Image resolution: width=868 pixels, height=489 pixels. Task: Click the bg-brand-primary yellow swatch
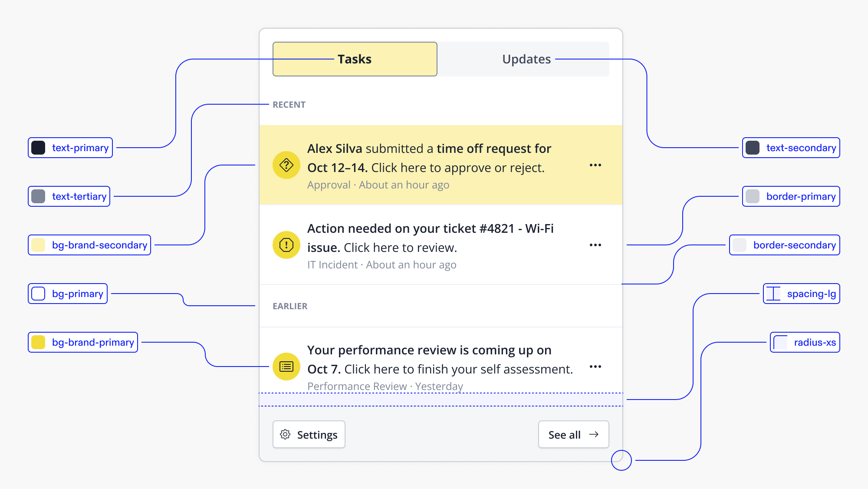(38, 342)
